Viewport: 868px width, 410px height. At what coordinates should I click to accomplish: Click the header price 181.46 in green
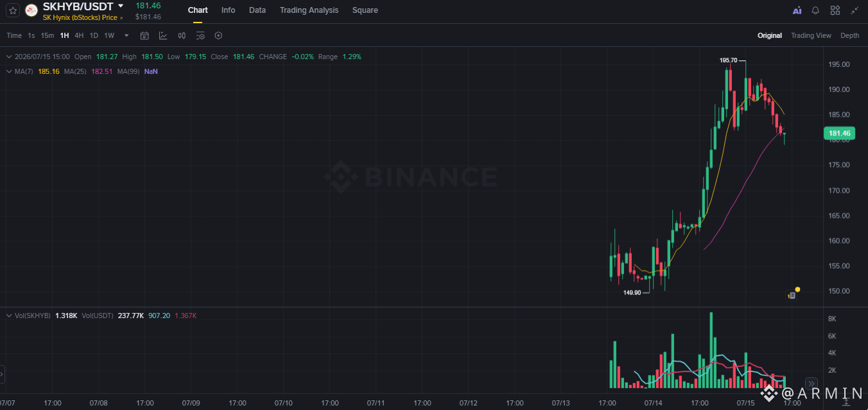tap(148, 6)
